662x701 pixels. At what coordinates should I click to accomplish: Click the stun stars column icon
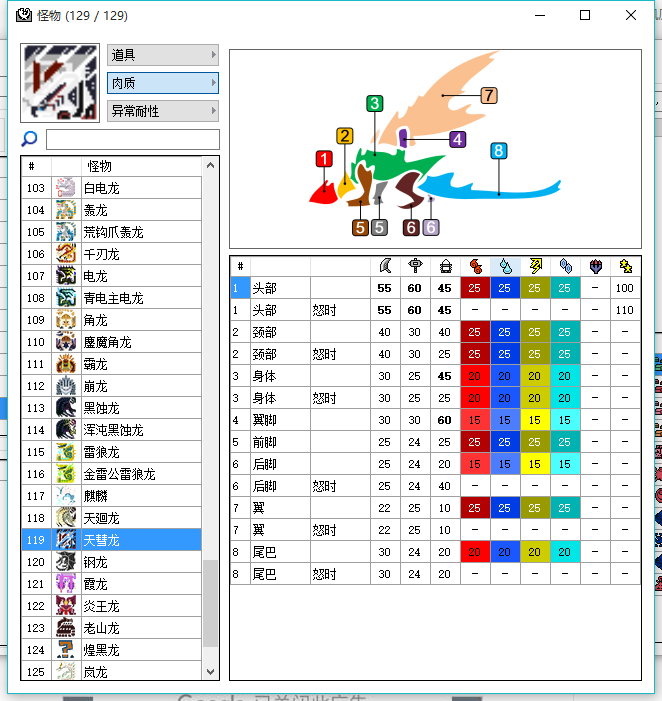[625, 266]
